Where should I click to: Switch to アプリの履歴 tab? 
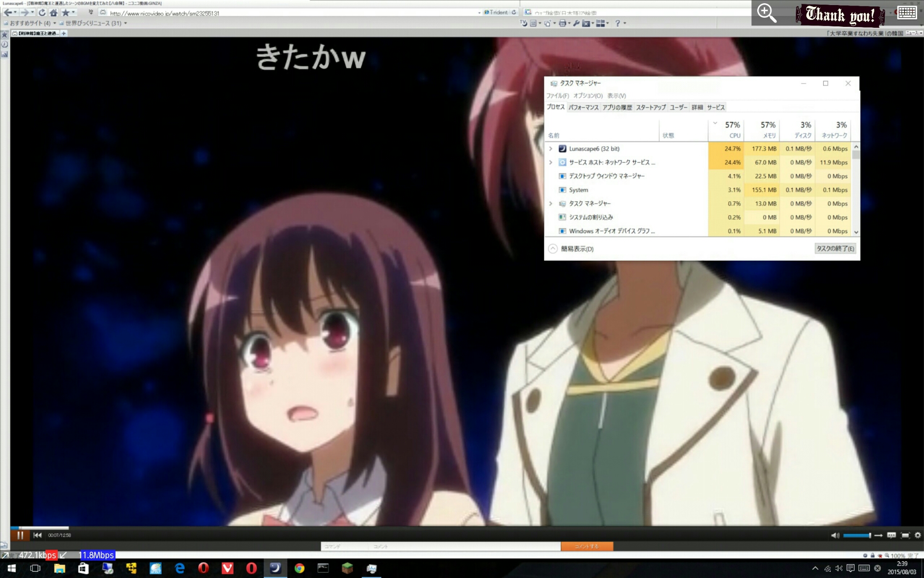click(x=617, y=107)
